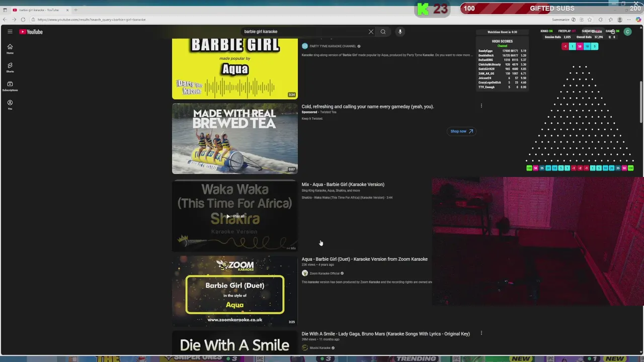The width and height of the screenshot is (644, 362).
Task: Open the You page in sidebar
Action: tap(10, 105)
